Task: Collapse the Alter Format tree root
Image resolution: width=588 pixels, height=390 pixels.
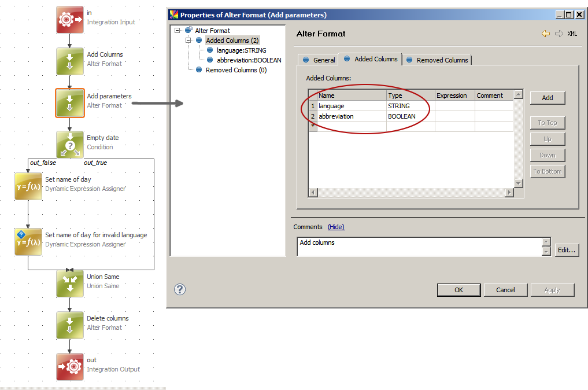Action: point(177,29)
